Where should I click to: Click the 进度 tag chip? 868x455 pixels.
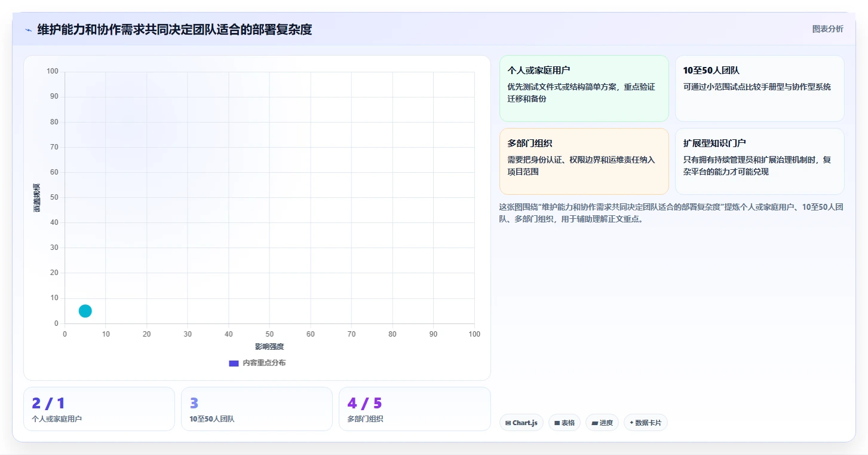(x=602, y=423)
